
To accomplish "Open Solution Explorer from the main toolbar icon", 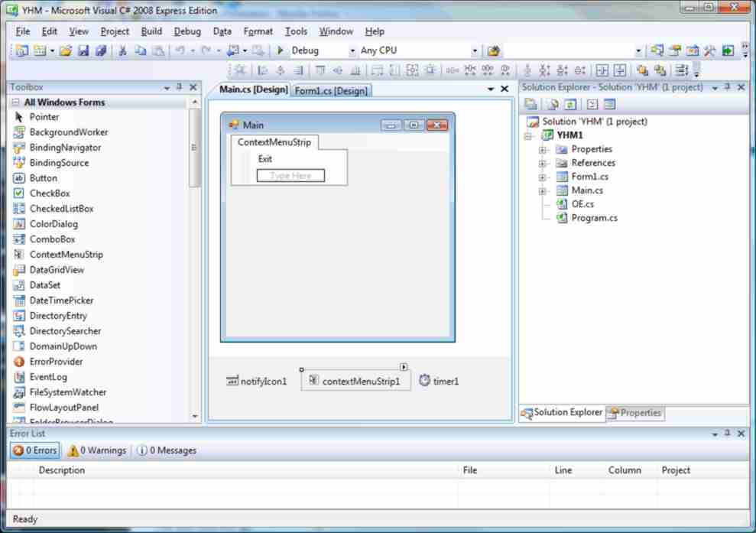I will (x=657, y=50).
